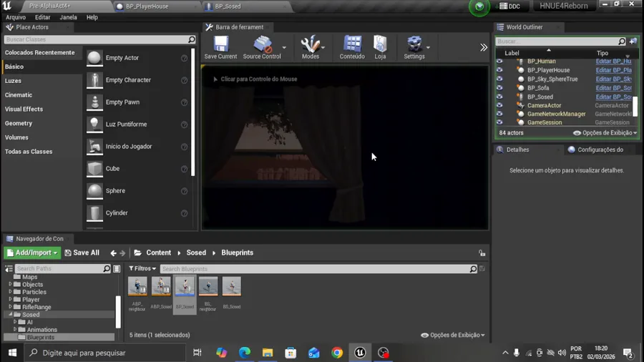Screen dimensions: 644x362
Task: Open the Janela menu
Action: [68, 17]
